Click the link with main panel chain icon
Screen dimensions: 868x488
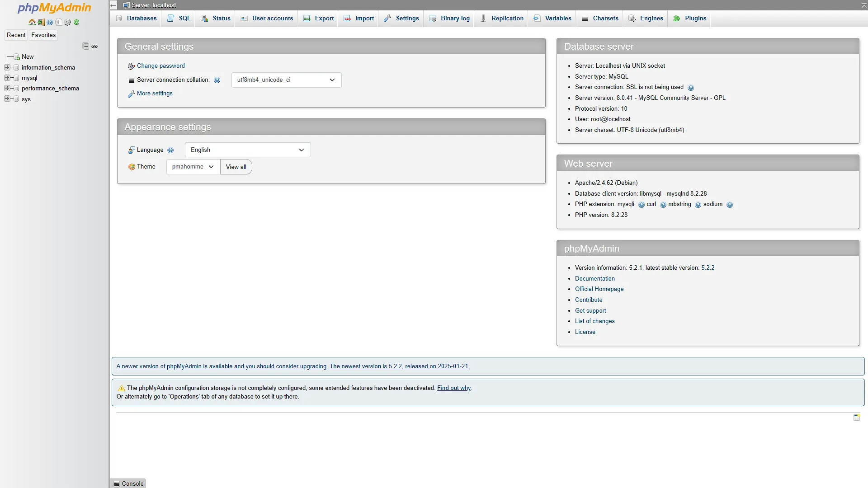94,46
